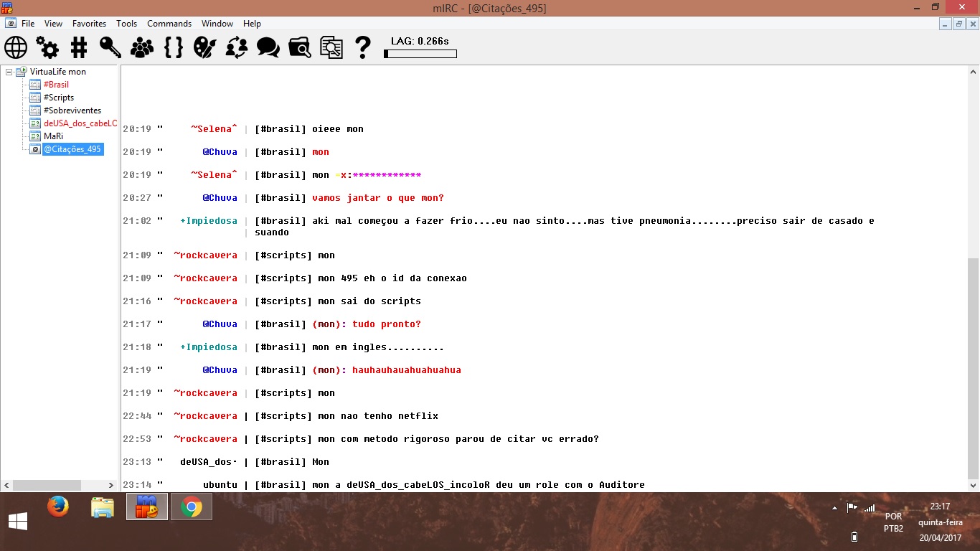
Task: Open channels list with hash icon
Action: point(79,47)
